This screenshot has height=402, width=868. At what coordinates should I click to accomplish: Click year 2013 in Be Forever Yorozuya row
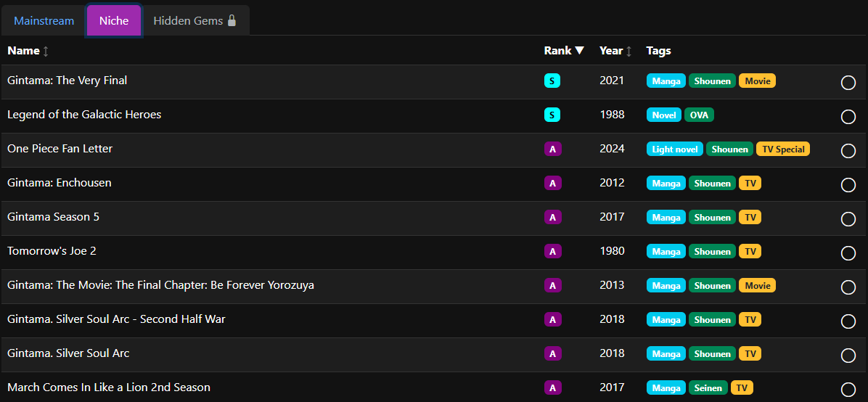point(612,285)
